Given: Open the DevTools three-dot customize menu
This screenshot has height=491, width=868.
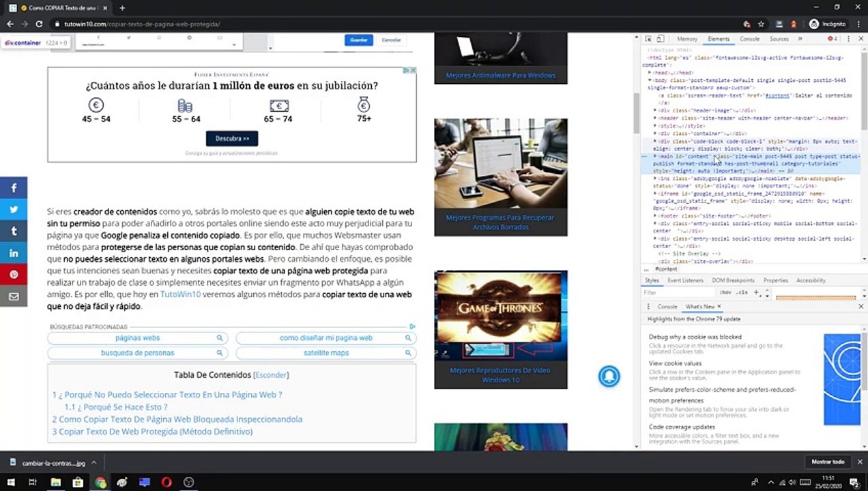Looking at the screenshot, I should (x=849, y=39).
